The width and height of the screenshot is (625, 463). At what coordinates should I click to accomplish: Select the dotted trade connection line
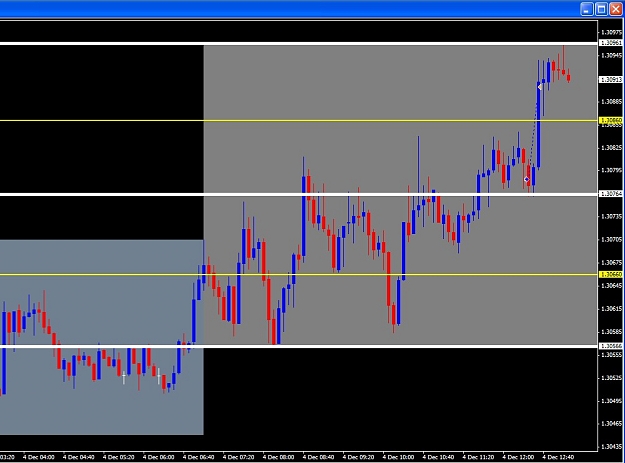(x=533, y=133)
